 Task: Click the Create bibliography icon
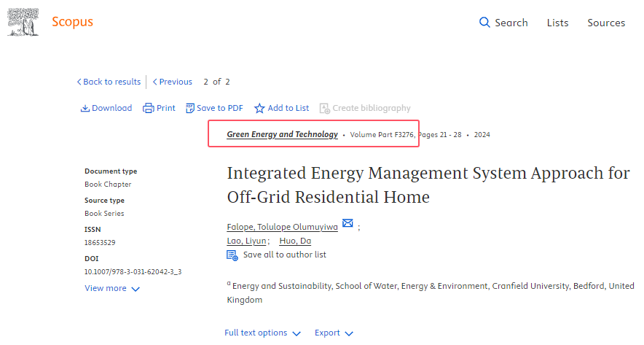tap(325, 108)
